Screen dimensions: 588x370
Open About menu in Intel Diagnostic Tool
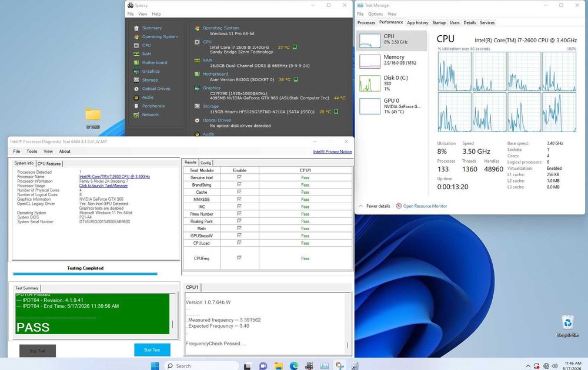coord(65,152)
